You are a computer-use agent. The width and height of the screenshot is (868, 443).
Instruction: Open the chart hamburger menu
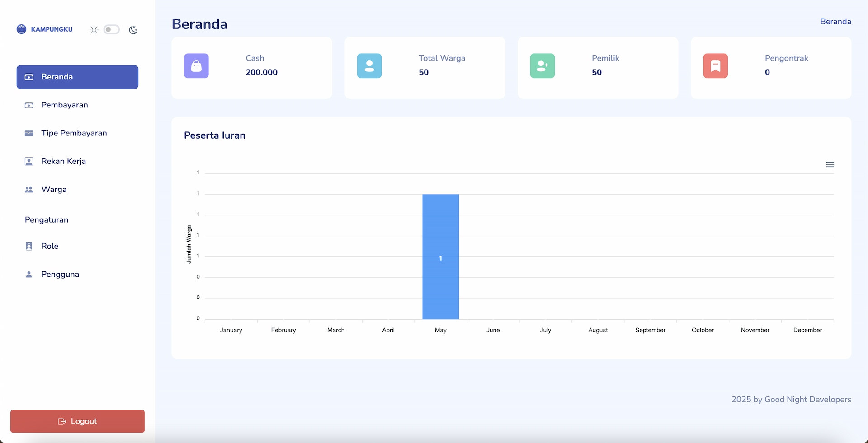pos(830,164)
